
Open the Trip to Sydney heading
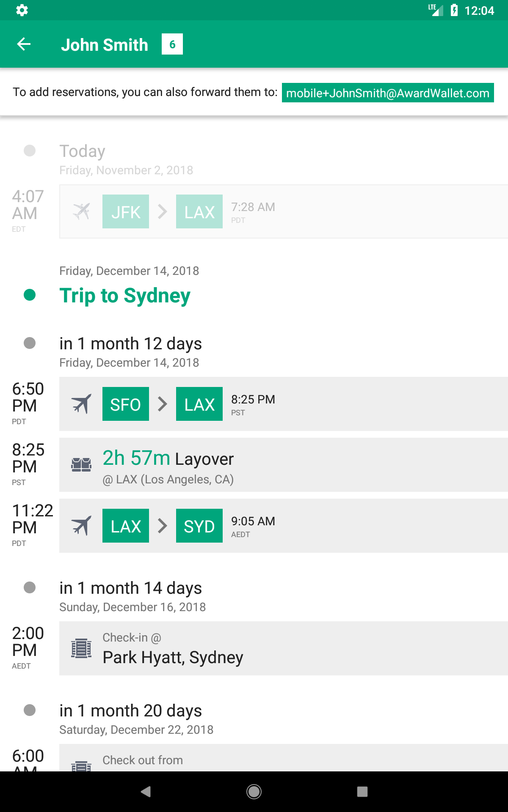pos(125,295)
